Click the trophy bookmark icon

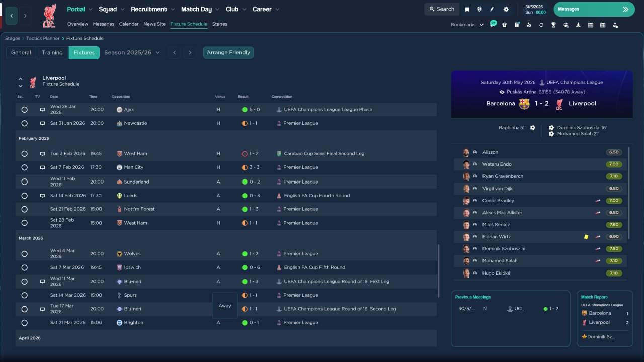[x=553, y=25]
